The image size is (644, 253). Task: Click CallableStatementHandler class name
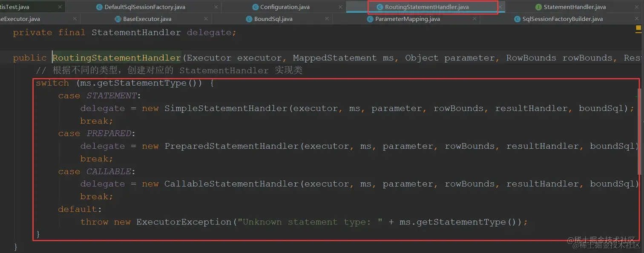pyautogui.click(x=232, y=184)
